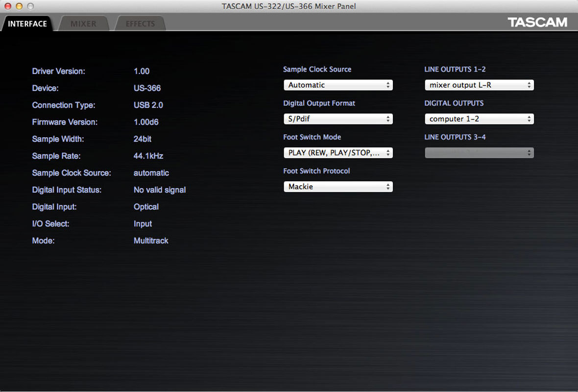
Task: Click the TASCAM logo
Action: point(537,23)
